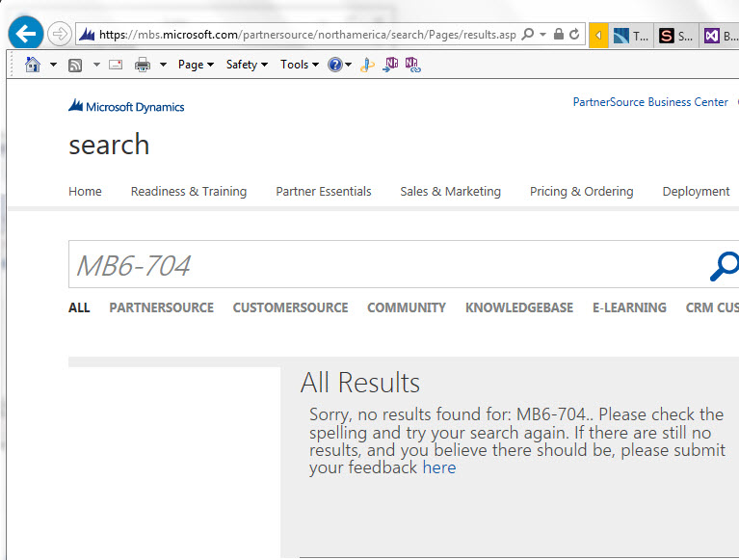Select the KNOWLEDGEBASE search tab

pos(518,307)
